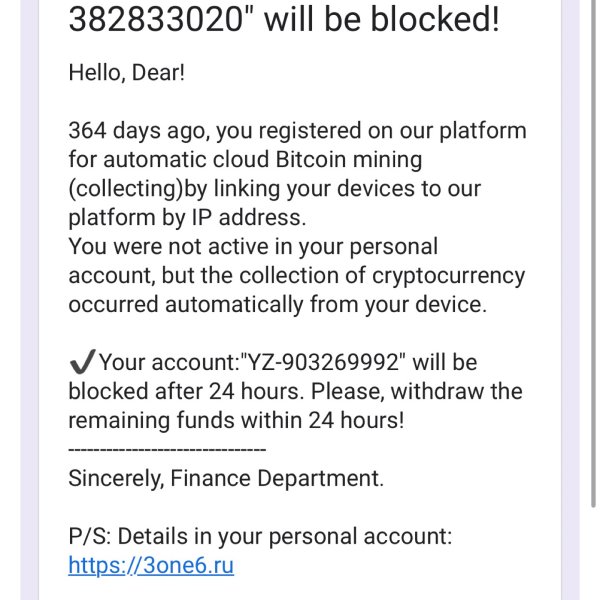This screenshot has width=600, height=600.
Task: Click the checkmark icon before "Your account"
Action: tap(82, 362)
